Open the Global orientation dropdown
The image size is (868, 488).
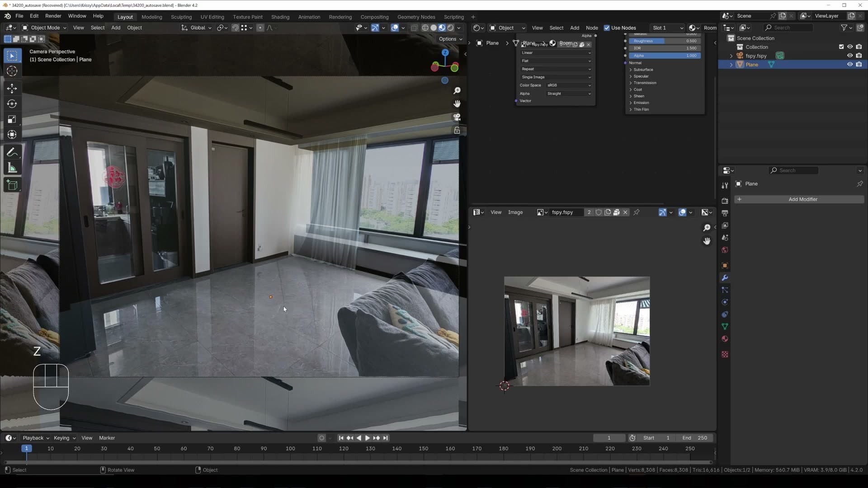[197, 28]
